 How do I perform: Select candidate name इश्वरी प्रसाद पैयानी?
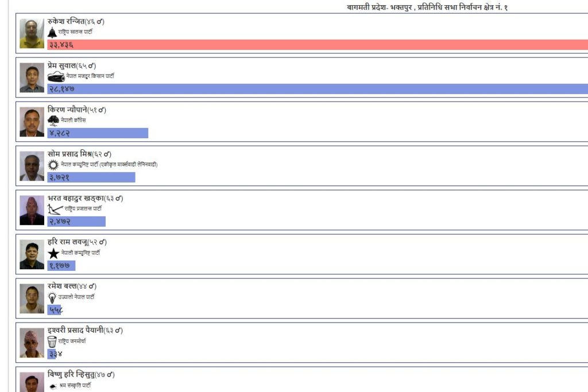75,331
